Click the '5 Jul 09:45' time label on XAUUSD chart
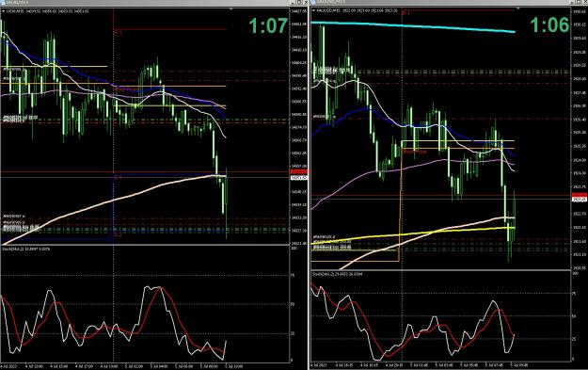588x370 pixels. (x=519, y=365)
